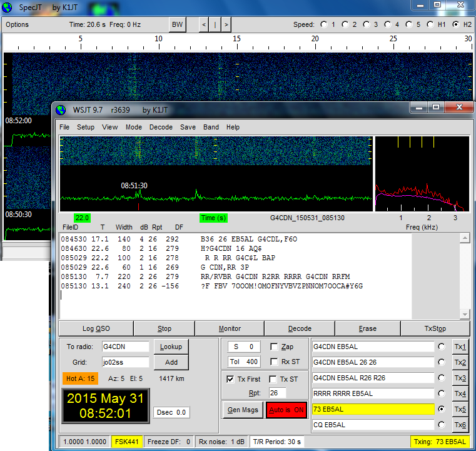Click the SpecJT globe icon in title bar
Screen dimensions: 476x451
[x=7, y=8]
